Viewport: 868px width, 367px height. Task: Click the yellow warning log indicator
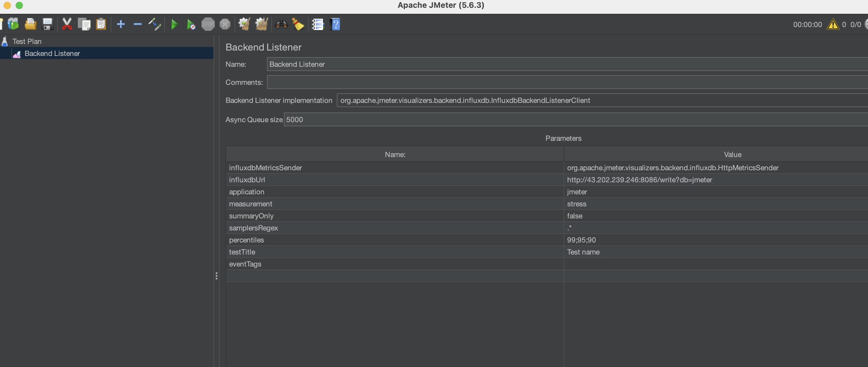coord(833,25)
